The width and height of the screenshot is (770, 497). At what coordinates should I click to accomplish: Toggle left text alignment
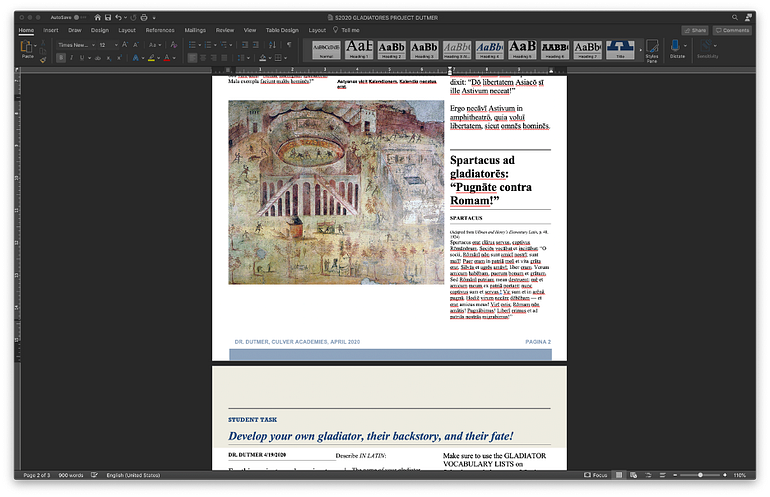pyautogui.click(x=192, y=58)
